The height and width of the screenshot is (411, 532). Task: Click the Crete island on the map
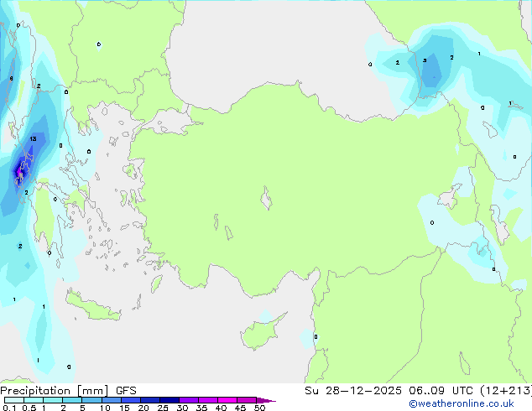click(93, 306)
